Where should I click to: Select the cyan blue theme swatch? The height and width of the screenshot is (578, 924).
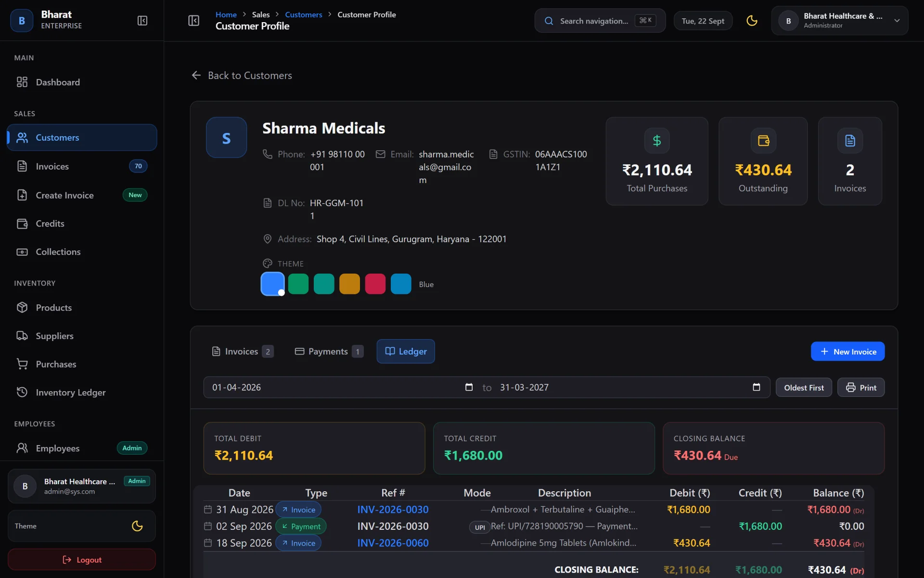pos(401,284)
